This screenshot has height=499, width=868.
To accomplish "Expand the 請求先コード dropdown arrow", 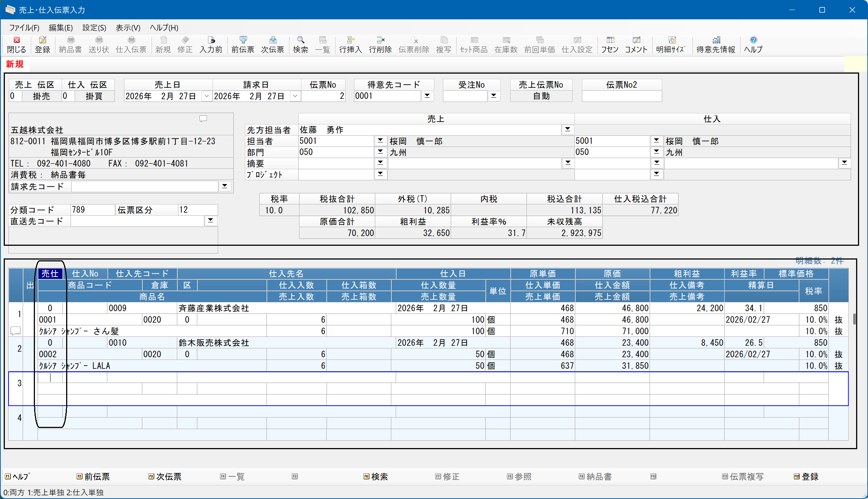I will (224, 186).
